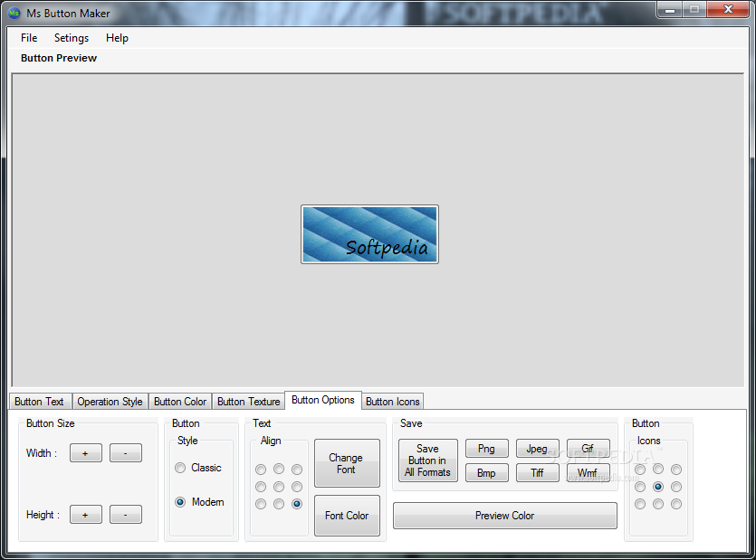Close the Ms Button Maker window
This screenshot has width=756, height=560.
(x=728, y=9)
